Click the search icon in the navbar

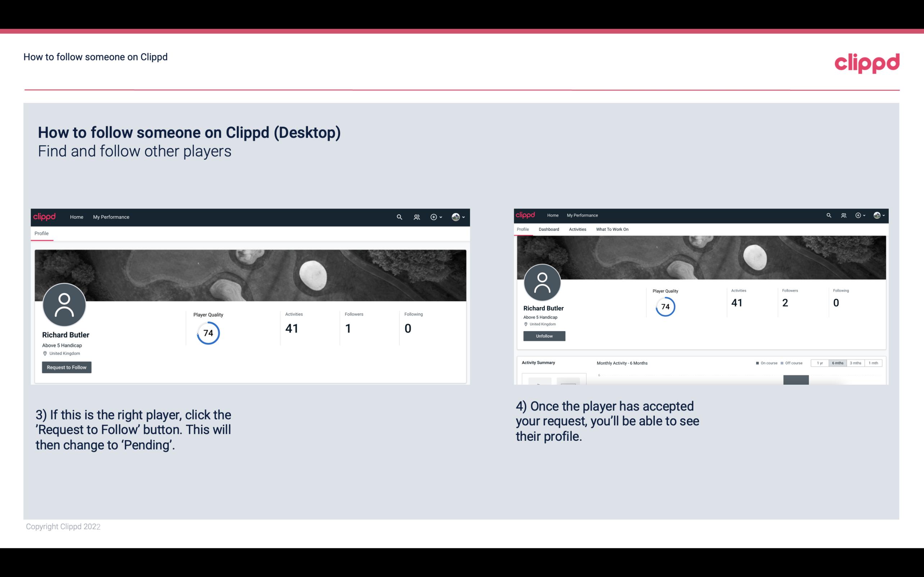(398, 217)
